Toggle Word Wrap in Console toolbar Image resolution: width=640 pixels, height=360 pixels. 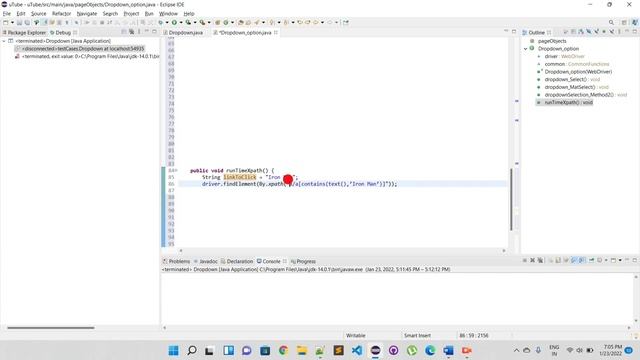(x=566, y=260)
